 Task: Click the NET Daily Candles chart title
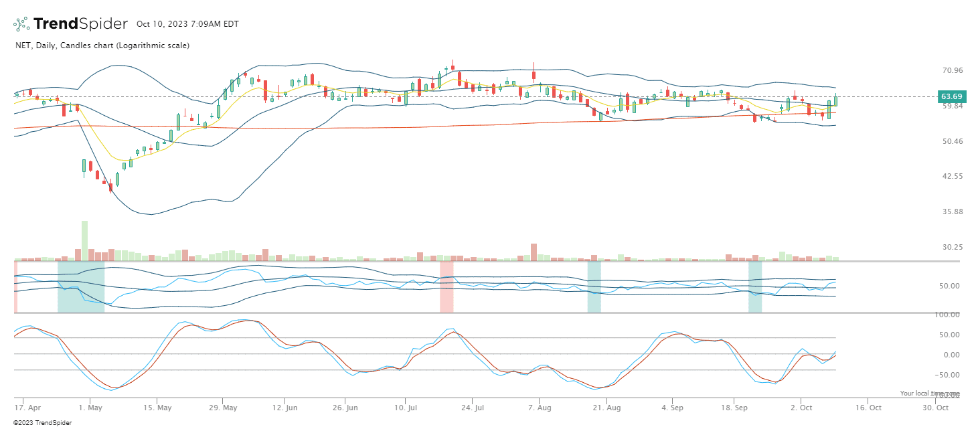pyautogui.click(x=102, y=46)
